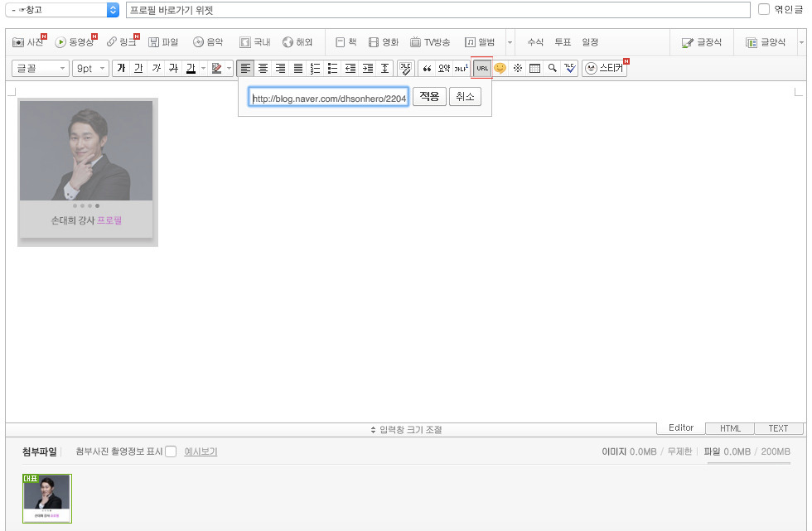Add an 앨범 album reference
The image size is (812, 531).
480,42
